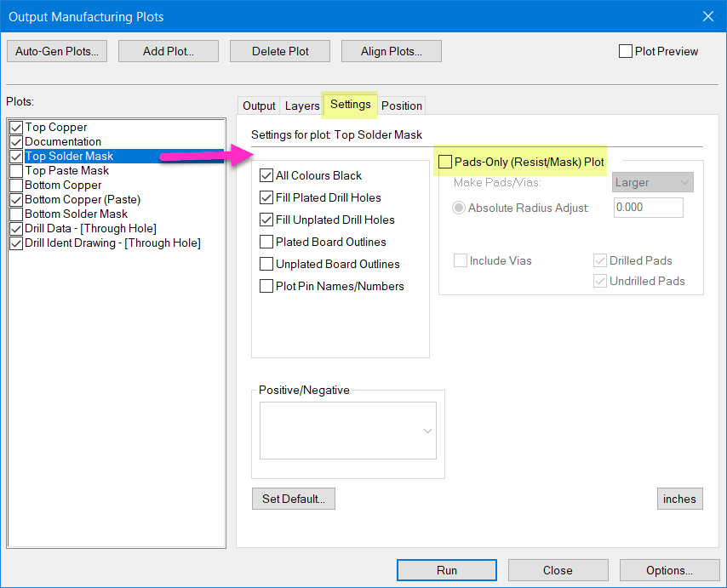Open the Align Plots dialog
This screenshot has height=588, width=727.
click(x=392, y=51)
